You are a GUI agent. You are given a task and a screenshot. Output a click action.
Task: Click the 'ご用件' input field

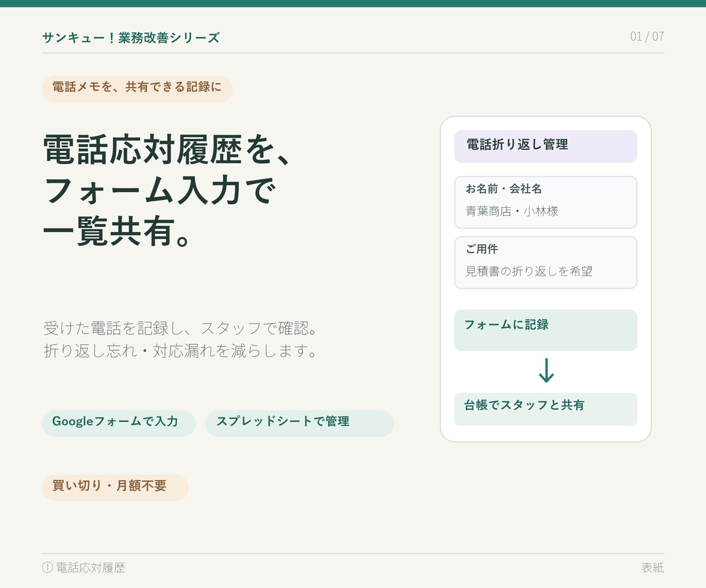[x=546, y=263]
